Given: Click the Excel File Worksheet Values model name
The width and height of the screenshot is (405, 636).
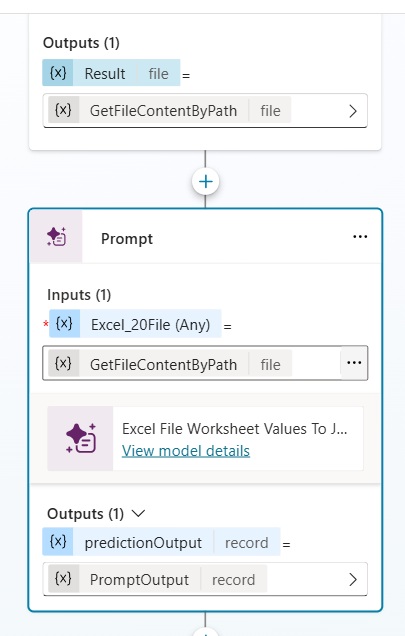Looking at the screenshot, I should (235, 429).
